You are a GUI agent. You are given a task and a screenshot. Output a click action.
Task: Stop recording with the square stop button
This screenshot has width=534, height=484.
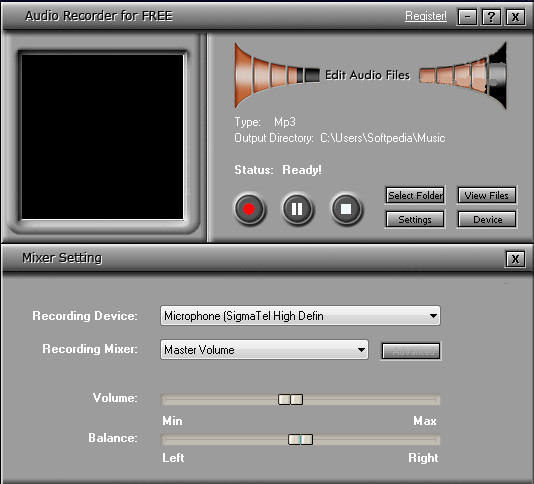[346, 209]
